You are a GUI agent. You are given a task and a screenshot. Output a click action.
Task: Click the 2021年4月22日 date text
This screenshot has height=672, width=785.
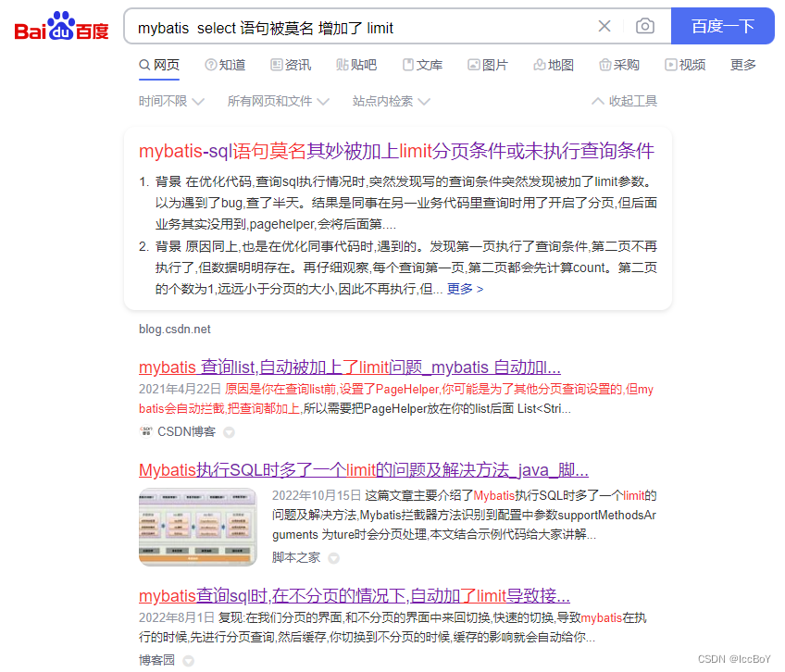click(180, 389)
